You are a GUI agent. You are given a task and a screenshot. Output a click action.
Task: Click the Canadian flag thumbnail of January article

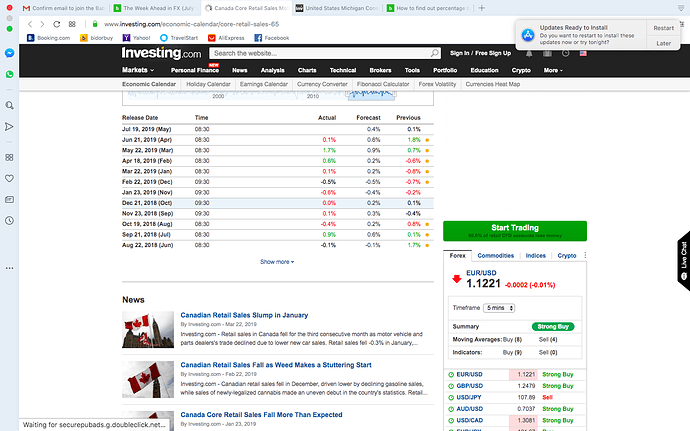pyautogui.click(x=148, y=330)
